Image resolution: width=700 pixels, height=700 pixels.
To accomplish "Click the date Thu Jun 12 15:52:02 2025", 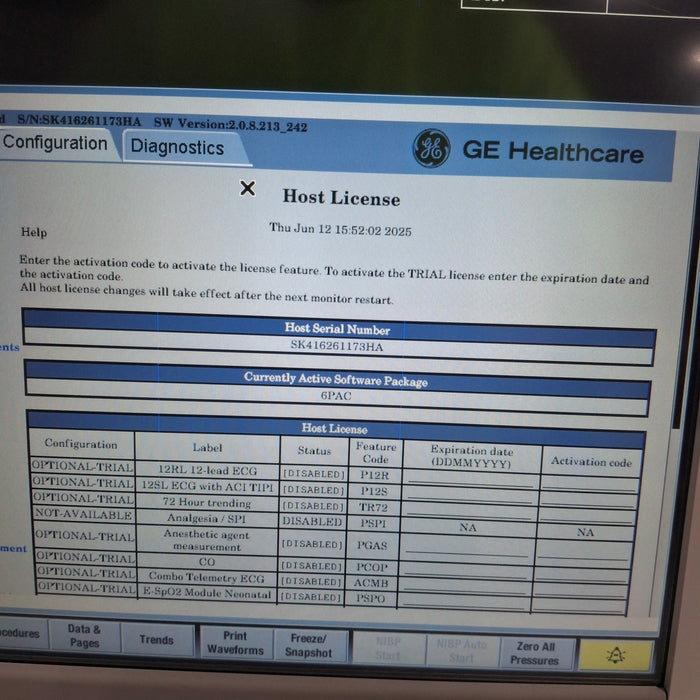I will [340, 229].
